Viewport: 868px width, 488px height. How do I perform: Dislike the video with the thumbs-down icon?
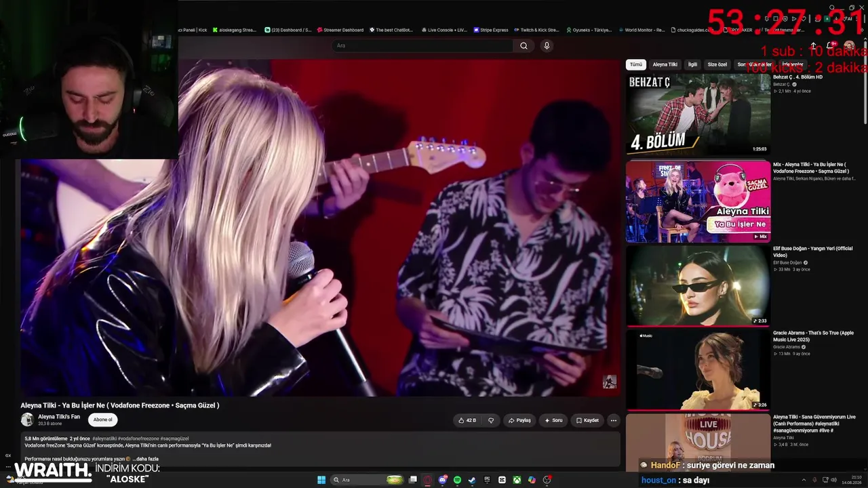(491, 420)
